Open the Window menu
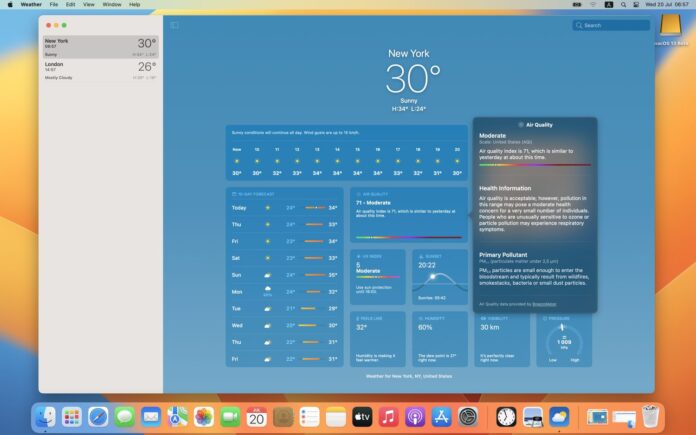This screenshot has height=435, width=696. pyautogui.click(x=112, y=4)
